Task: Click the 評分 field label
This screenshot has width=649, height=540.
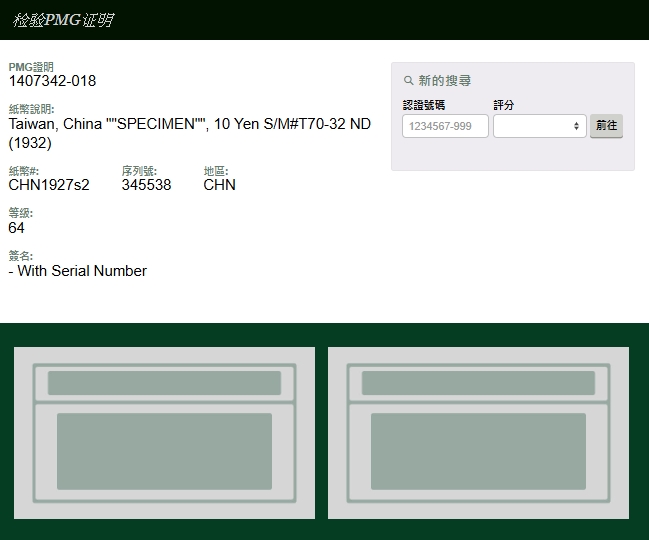Action: (x=504, y=105)
